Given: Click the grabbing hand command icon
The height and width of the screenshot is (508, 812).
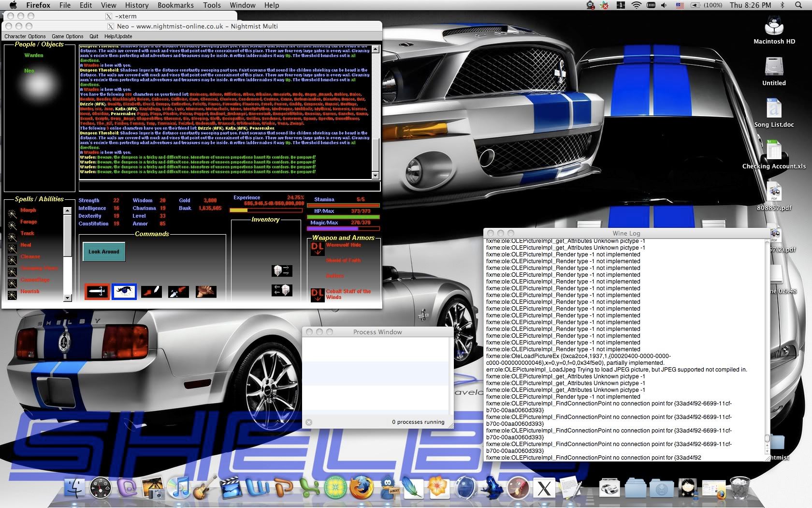Looking at the screenshot, I should [x=206, y=292].
